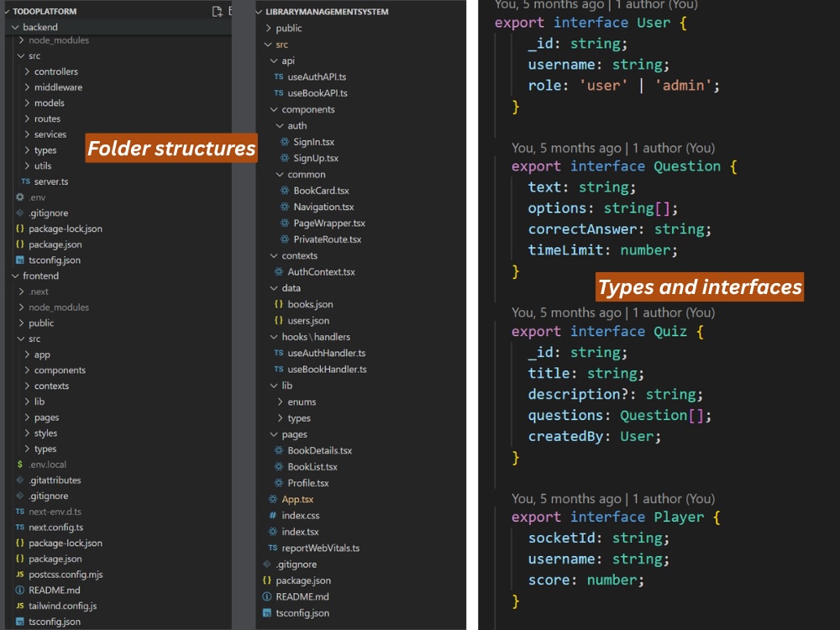Expand the enums folder under lib
The image size is (840, 630).
tap(280, 402)
